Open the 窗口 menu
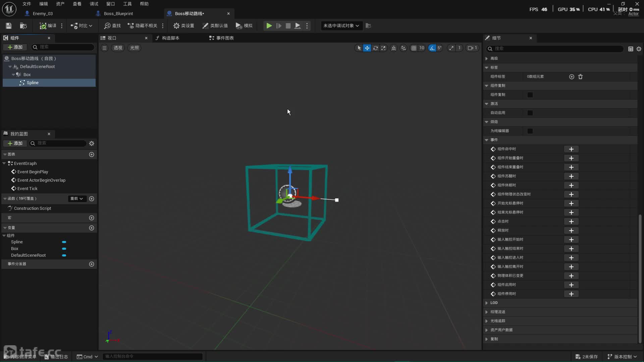This screenshot has height=362, width=644. click(x=110, y=4)
